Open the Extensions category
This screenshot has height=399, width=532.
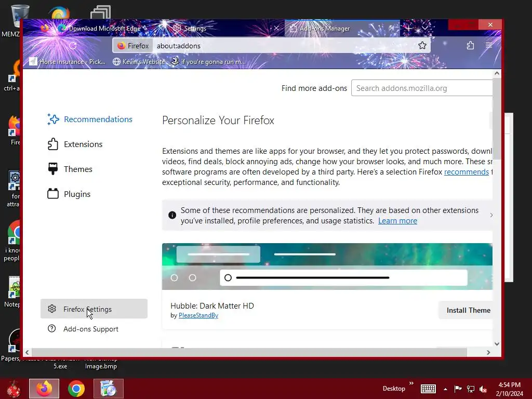[x=75, y=144]
